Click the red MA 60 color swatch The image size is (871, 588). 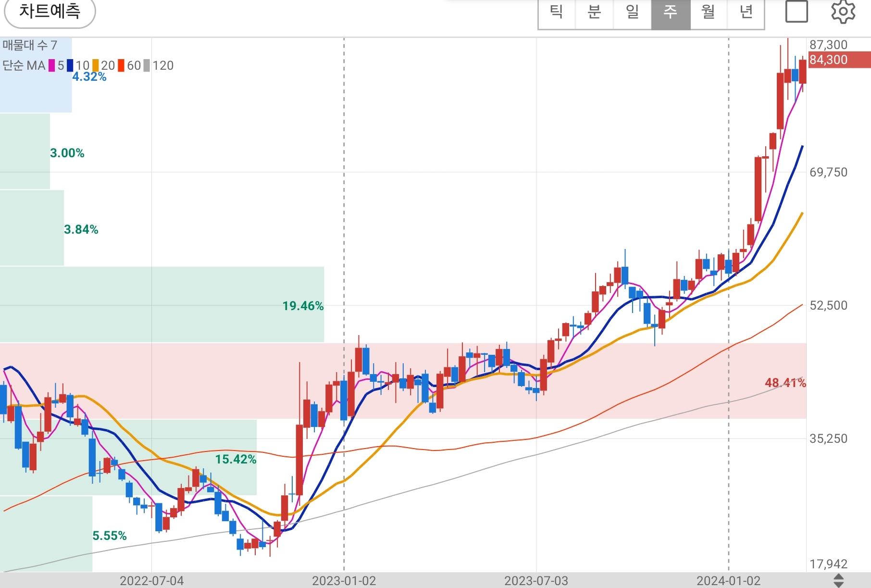point(121,65)
